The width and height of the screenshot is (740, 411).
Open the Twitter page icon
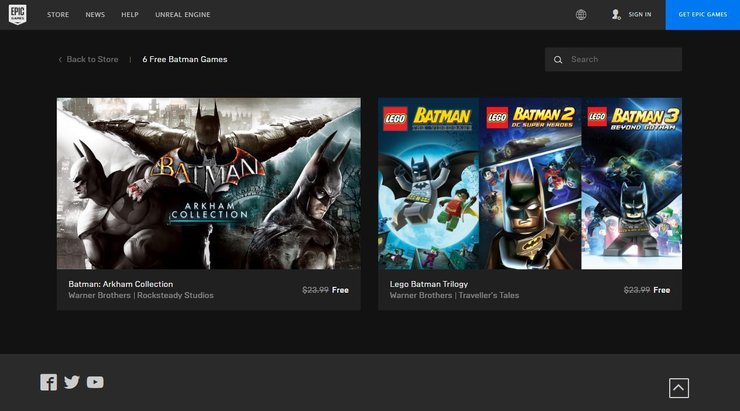pos(72,382)
